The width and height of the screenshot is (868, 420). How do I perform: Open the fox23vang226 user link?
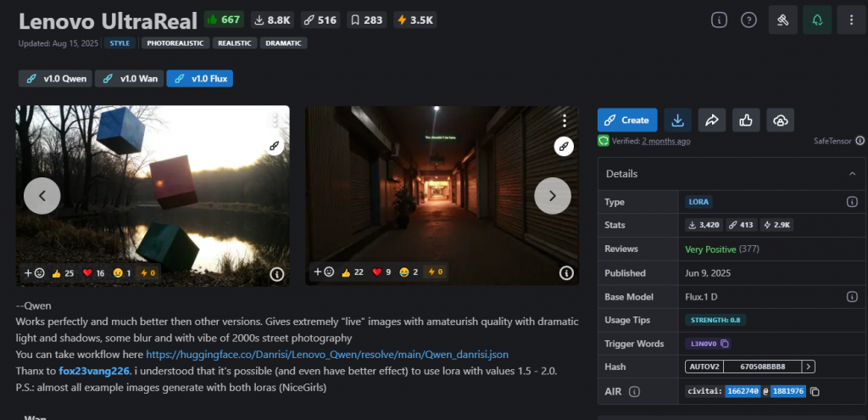(94, 371)
